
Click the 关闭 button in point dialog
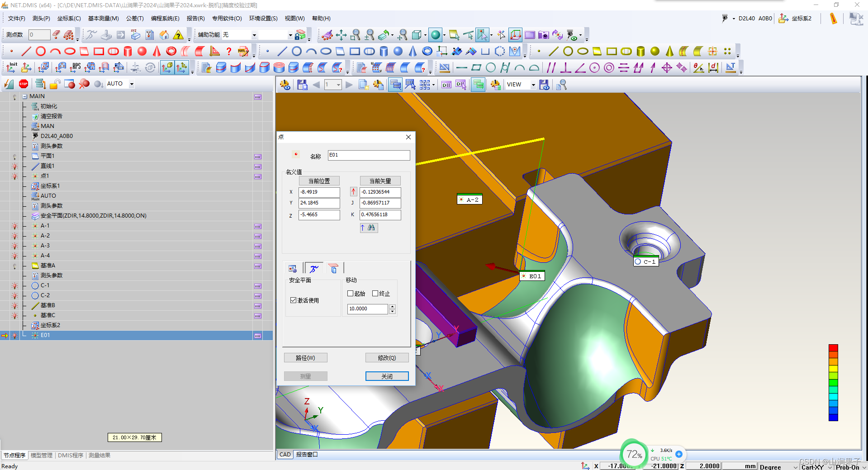click(387, 376)
